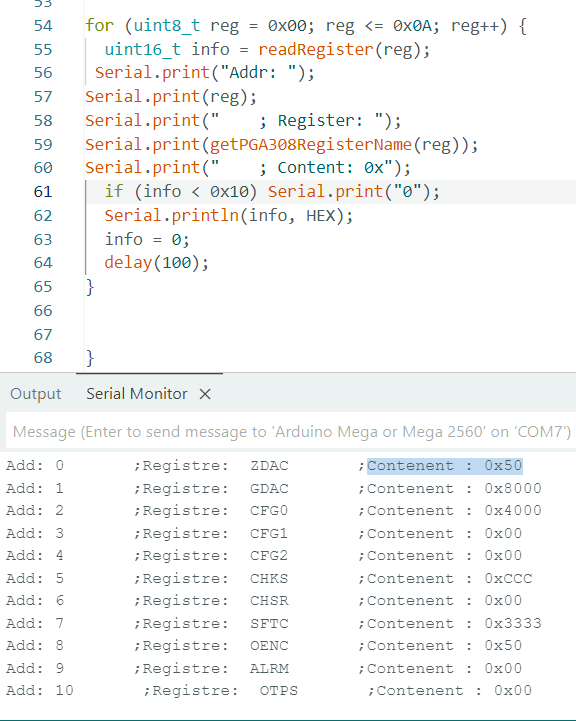Click Serial.println on line 62
576x721 pixels.
pos(171,216)
